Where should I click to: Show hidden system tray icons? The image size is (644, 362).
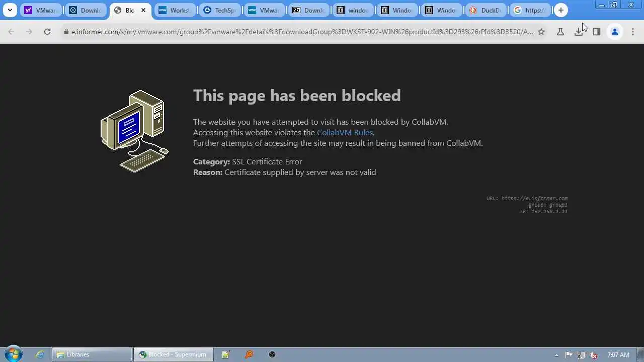point(556,355)
